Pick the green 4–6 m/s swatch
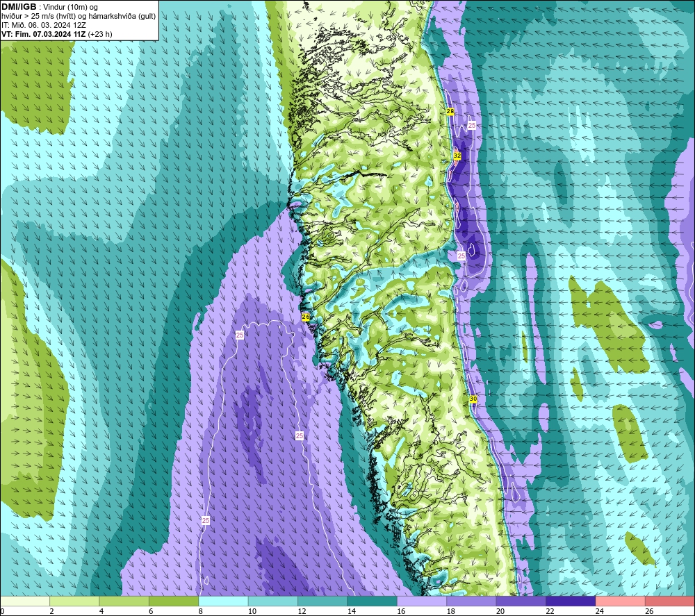This screenshot has height=616, width=695. 124,601
